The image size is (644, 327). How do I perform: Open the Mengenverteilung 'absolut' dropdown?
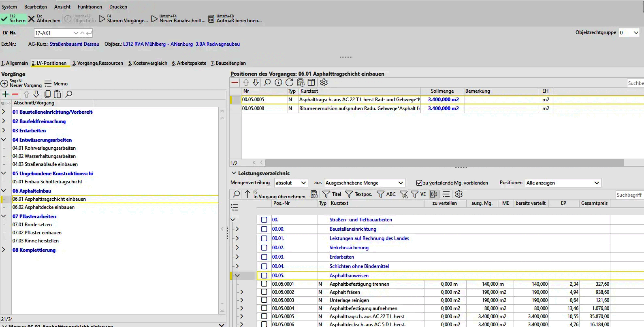tap(291, 183)
